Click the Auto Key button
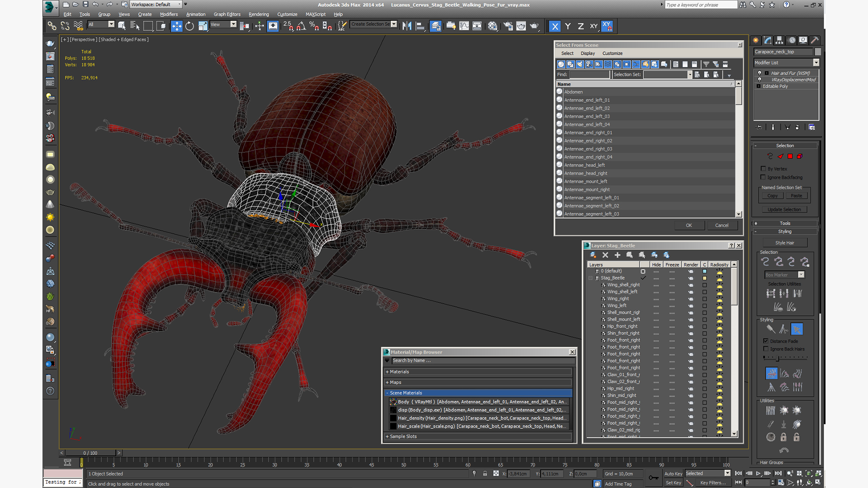 (673, 474)
